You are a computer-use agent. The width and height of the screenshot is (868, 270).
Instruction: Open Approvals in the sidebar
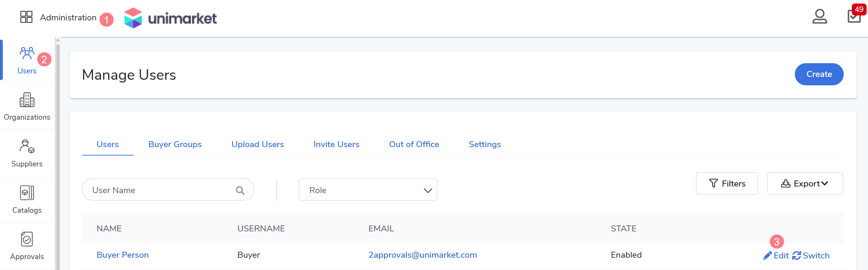pyautogui.click(x=27, y=246)
